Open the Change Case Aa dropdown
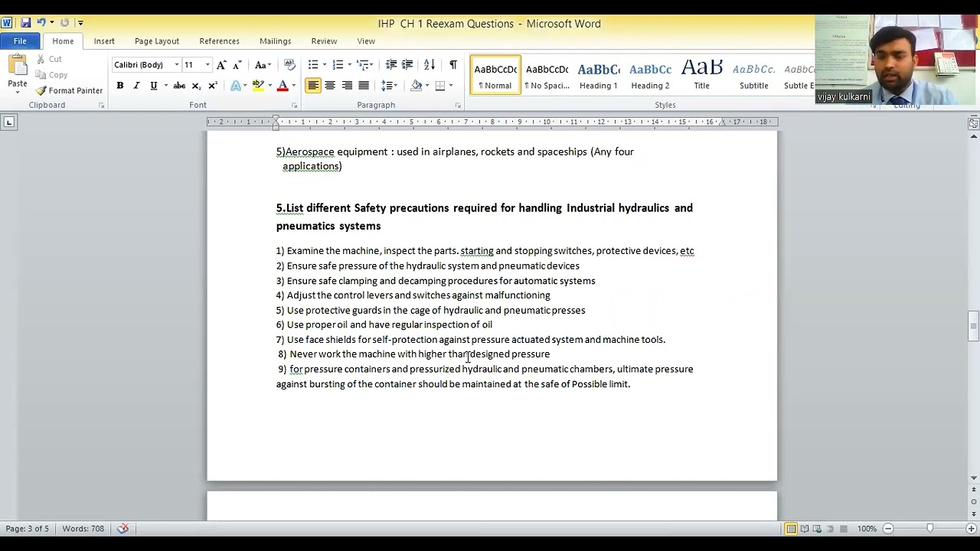This screenshot has width=980, height=551. (263, 65)
